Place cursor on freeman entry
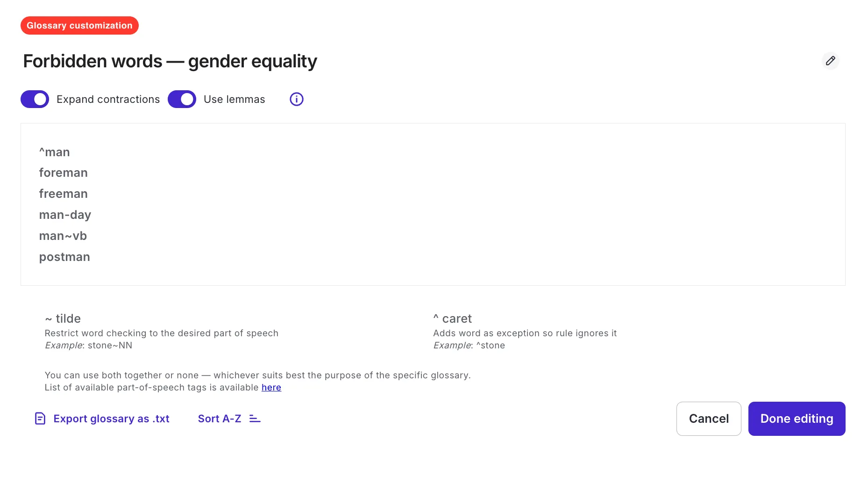The image size is (868, 477). click(x=64, y=194)
